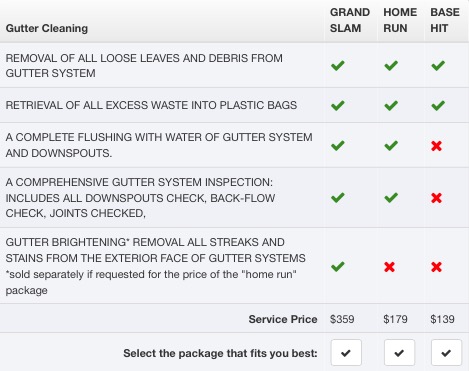This screenshot has height=371, width=469.
Task: Click the Gutter Cleaning table heading
Action: tap(47, 28)
